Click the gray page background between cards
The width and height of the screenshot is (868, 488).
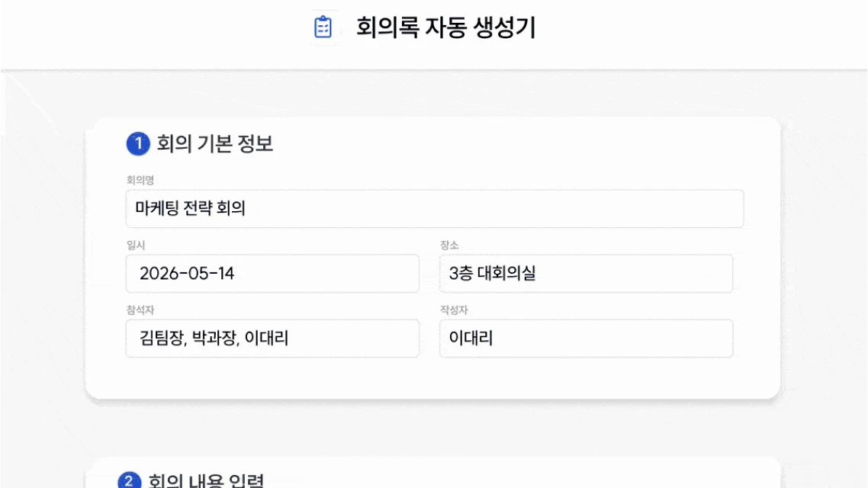[x=433, y=428]
